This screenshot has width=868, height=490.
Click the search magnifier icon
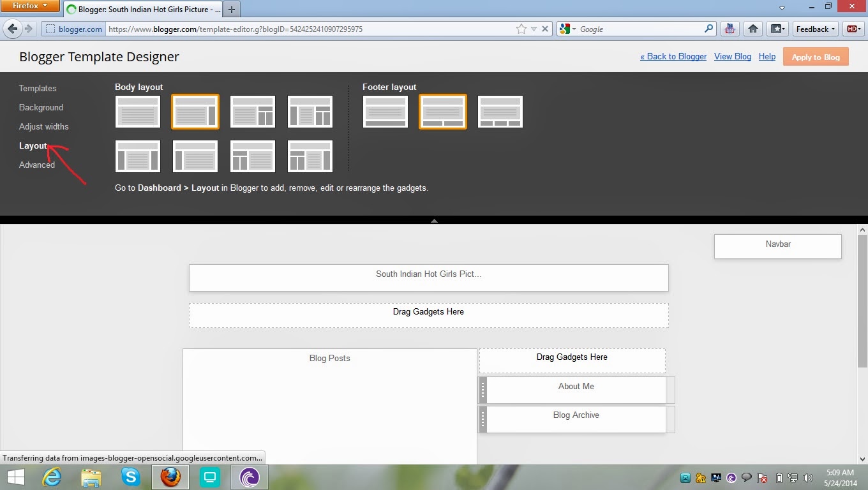pos(708,29)
